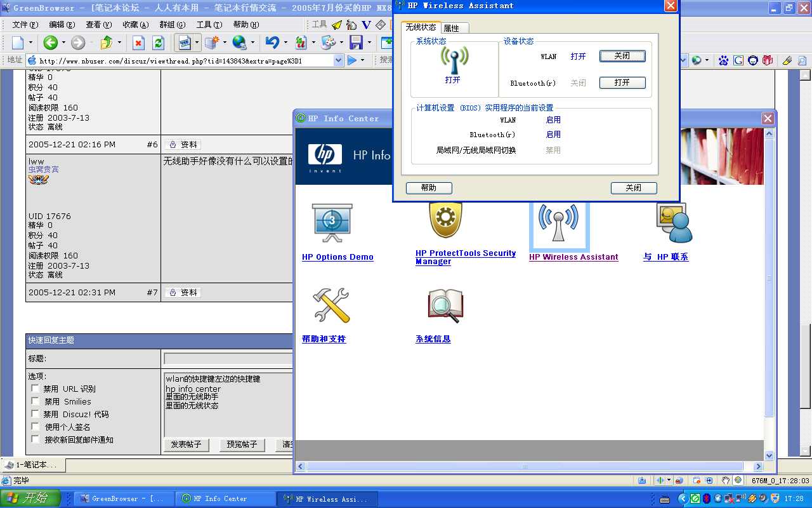The width and height of the screenshot is (812, 508).
Task: Toggle 使用个人签名 checkbox
Action: (36, 427)
